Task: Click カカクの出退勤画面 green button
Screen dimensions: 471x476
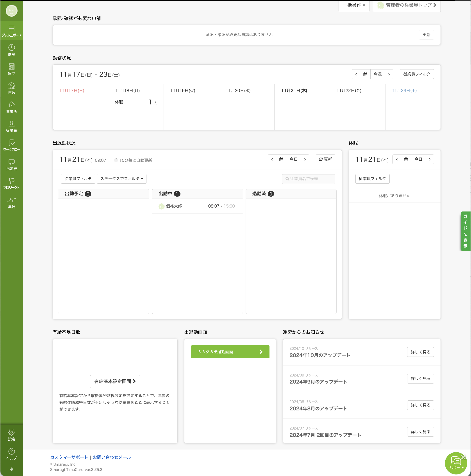Action: click(x=230, y=352)
